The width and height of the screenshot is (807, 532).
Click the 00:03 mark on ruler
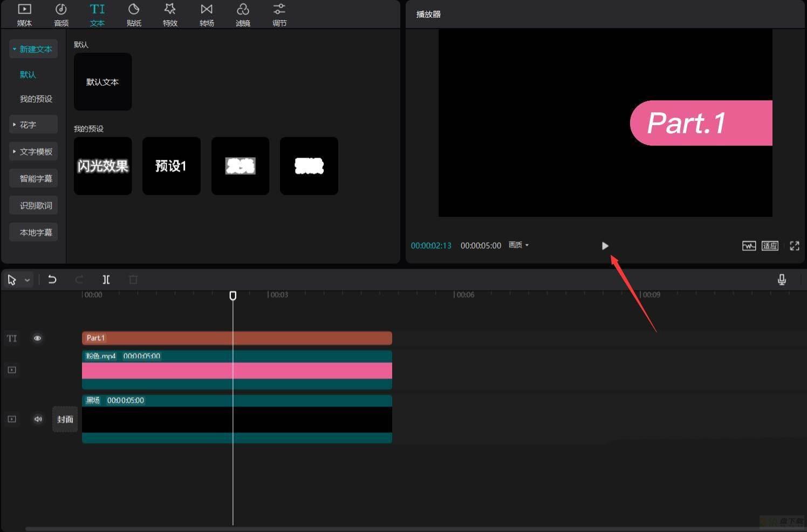click(279, 295)
